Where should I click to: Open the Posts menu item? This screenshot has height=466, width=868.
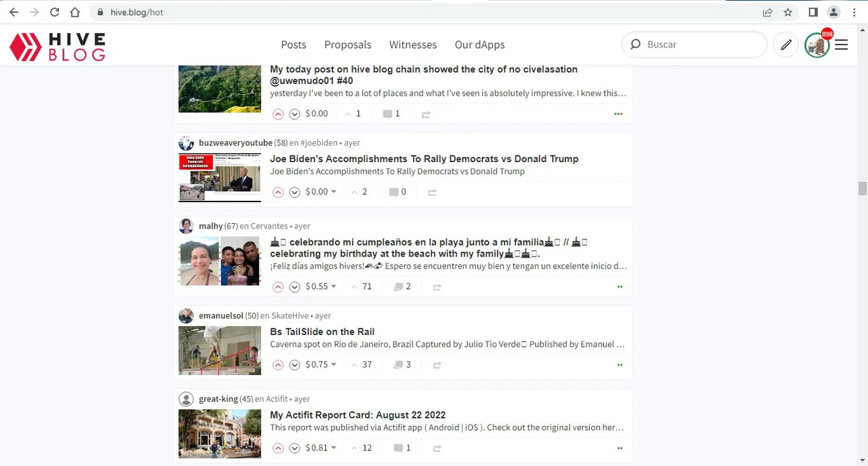(x=294, y=45)
